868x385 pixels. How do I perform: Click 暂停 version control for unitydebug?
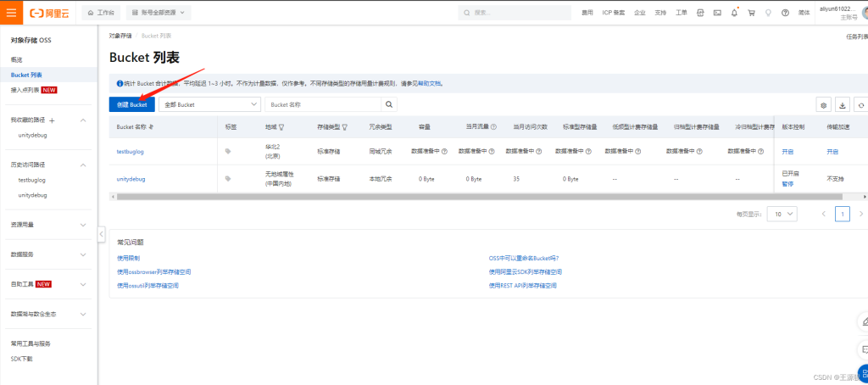(x=787, y=184)
